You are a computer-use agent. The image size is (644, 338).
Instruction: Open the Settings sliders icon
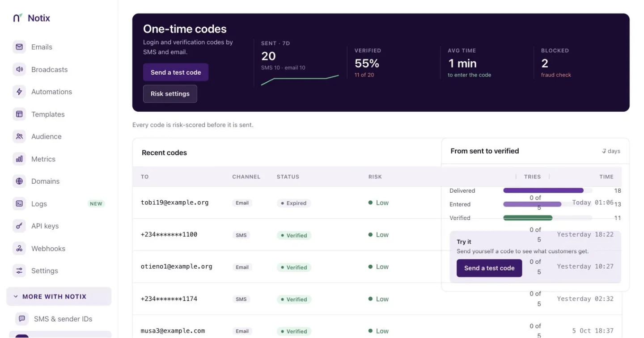click(x=19, y=270)
